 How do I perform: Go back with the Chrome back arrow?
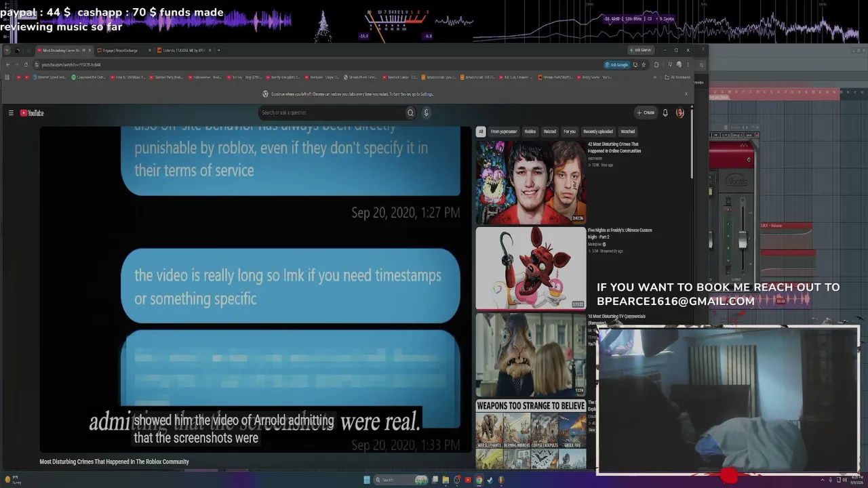point(7,64)
